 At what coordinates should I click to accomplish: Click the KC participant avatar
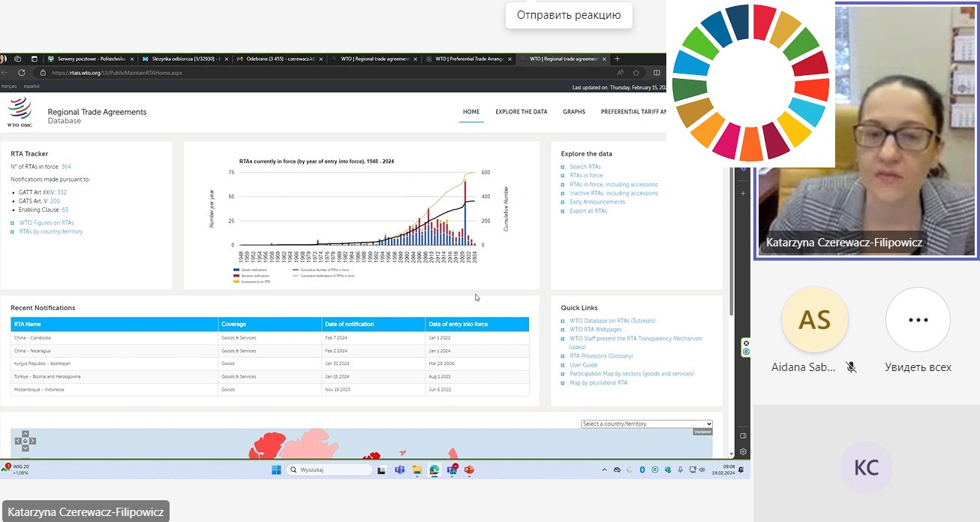click(867, 467)
